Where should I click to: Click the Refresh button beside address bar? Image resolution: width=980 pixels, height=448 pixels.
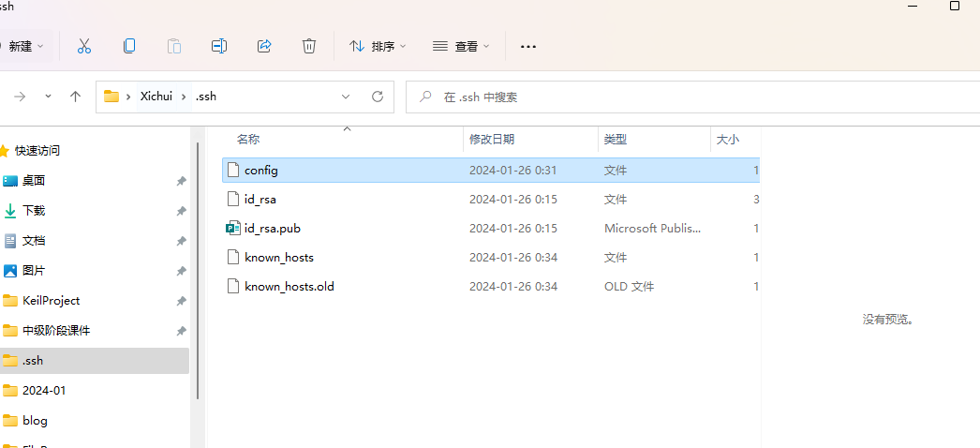coord(378,97)
